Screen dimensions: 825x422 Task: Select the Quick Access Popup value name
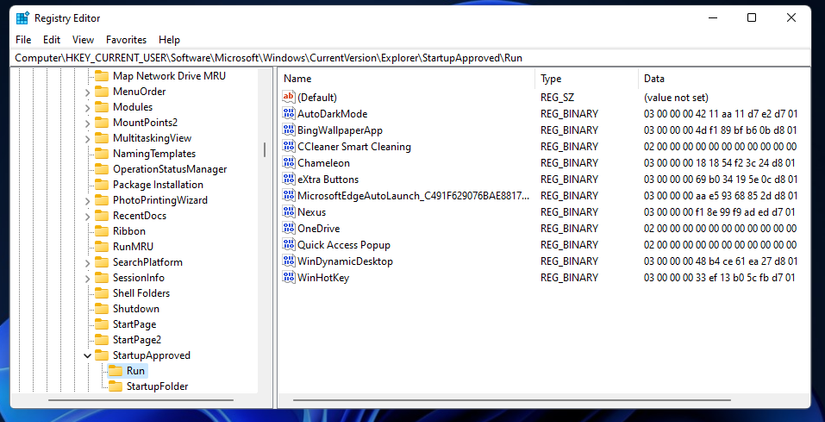pyautogui.click(x=344, y=245)
